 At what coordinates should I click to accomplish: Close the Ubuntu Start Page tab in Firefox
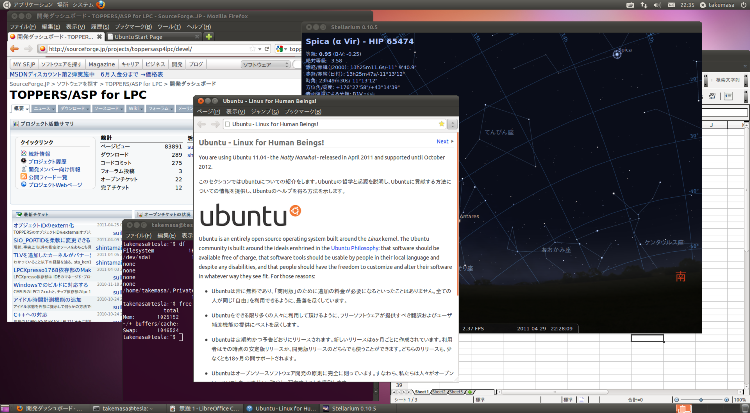197,36
